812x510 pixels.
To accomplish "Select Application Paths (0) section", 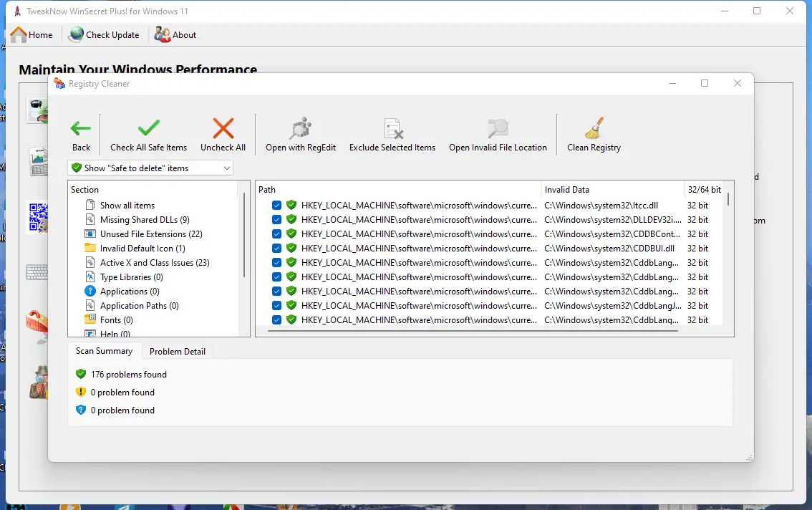I will click(140, 306).
